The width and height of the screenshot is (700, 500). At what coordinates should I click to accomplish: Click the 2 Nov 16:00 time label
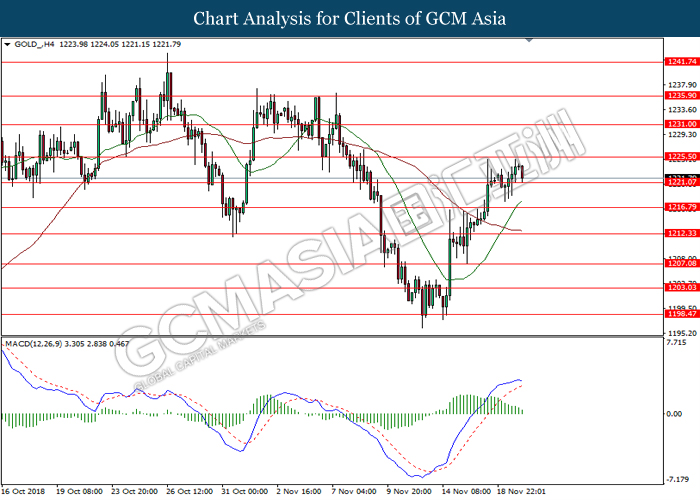[x=299, y=491]
